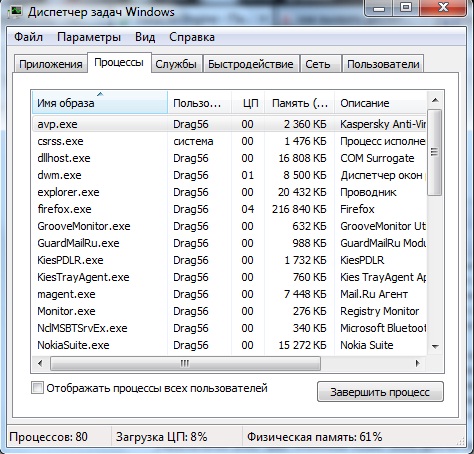Click the Завершить процесс button
474x454 pixels.
[380, 392]
